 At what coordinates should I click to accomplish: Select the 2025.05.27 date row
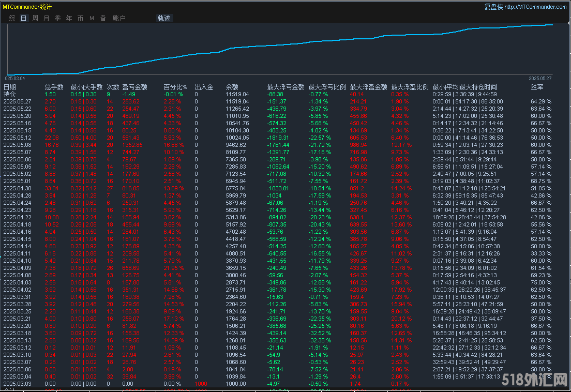point(18,101)
